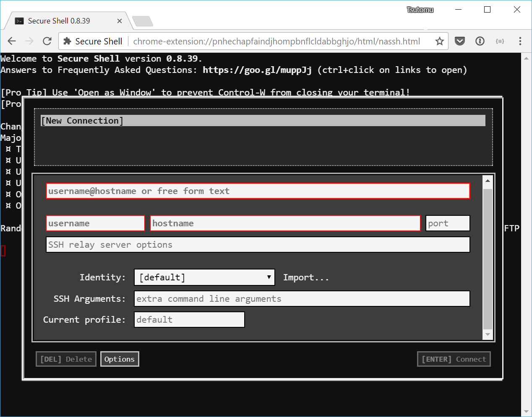
Task: Click the 1Password extension icon
Action: pyautogui.click(x=480, y=41)
